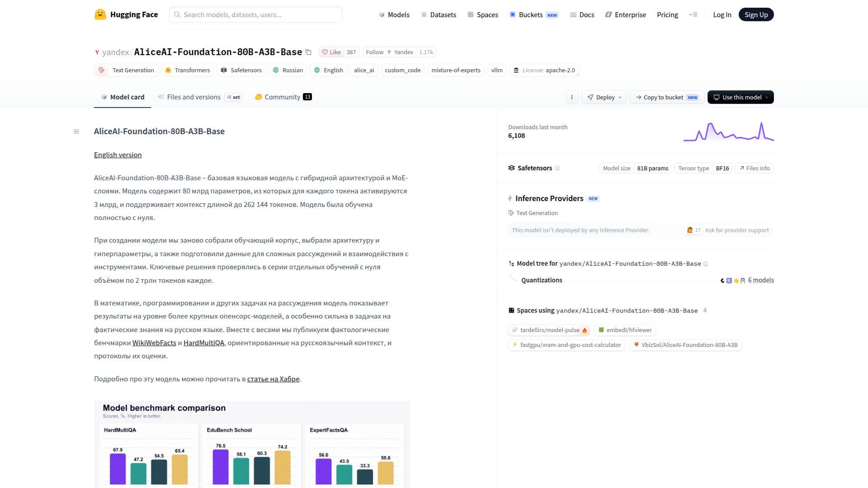Open the English version link
868x488 pixels.
pos(118,155)
